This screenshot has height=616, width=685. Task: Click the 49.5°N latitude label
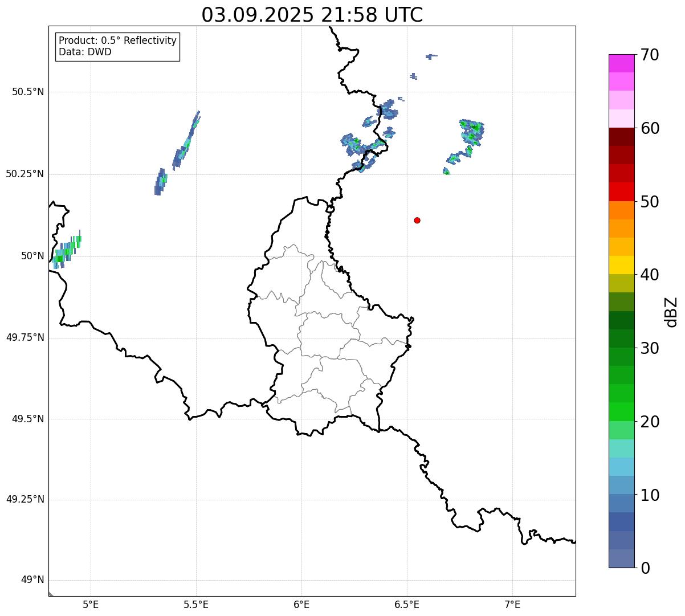pos(28,419)
